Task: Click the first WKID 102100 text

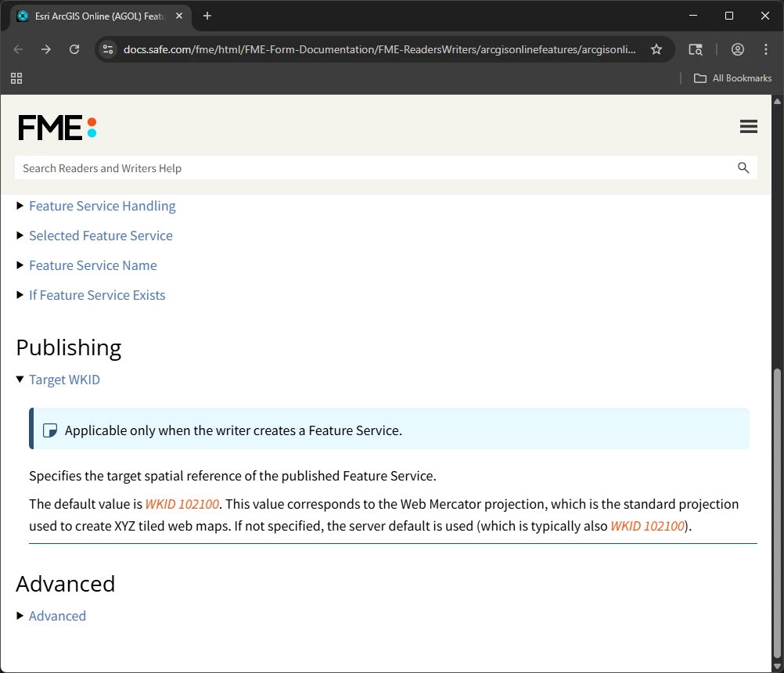Action: [x=182, y=504]
